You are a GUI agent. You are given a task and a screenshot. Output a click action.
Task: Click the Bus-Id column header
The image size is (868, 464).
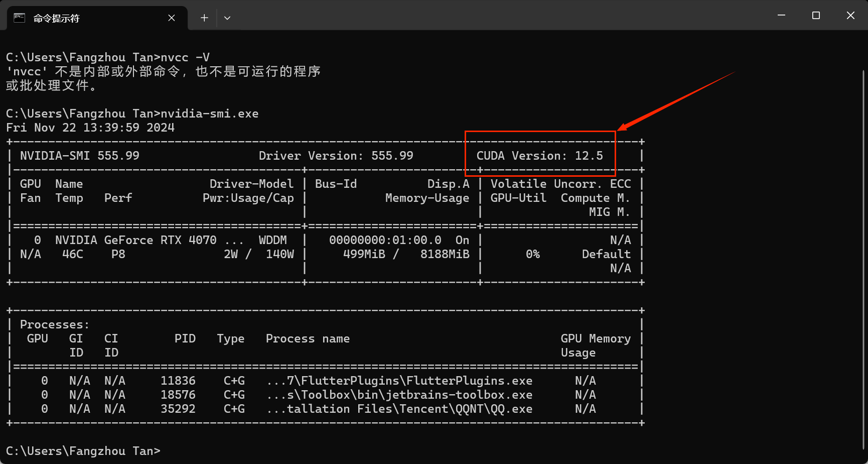click(x=336, y=184)
